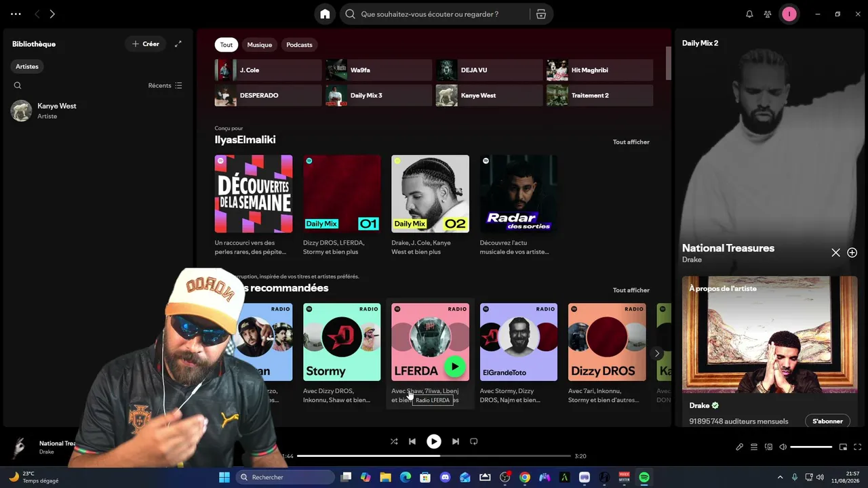Show all recommended radio stations
Image resolution: width=868 pixels, height=488 pixels.
pyautogui.click(x=631, y=290)
